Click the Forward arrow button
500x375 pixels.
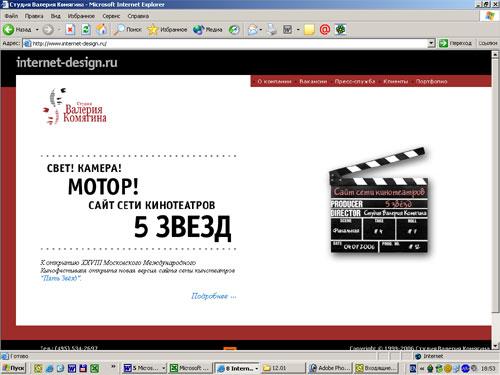[48, 30]
